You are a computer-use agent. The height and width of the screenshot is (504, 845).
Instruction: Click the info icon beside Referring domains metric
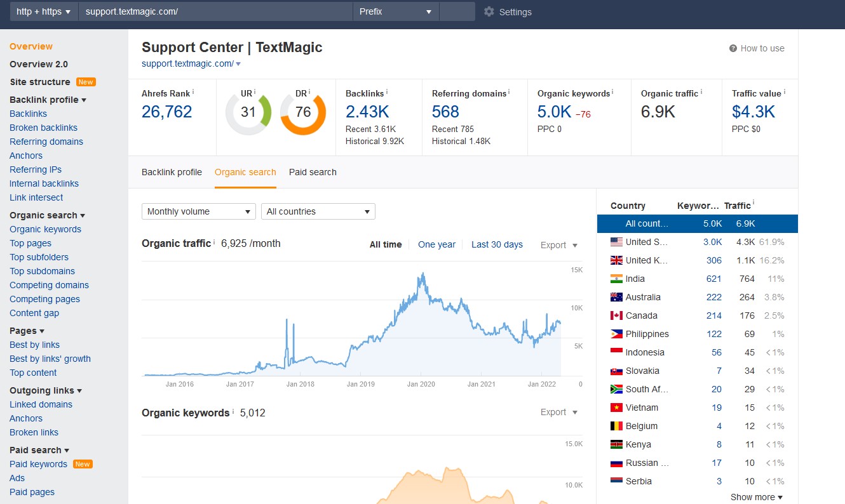pos(510,92)
